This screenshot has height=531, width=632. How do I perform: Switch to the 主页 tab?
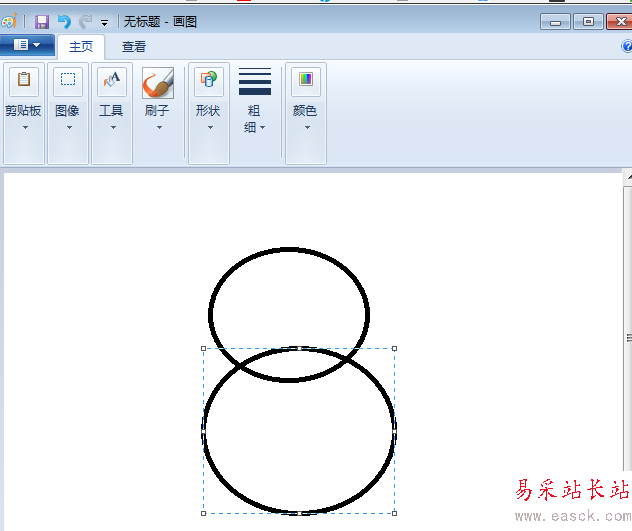pos(81,47)
